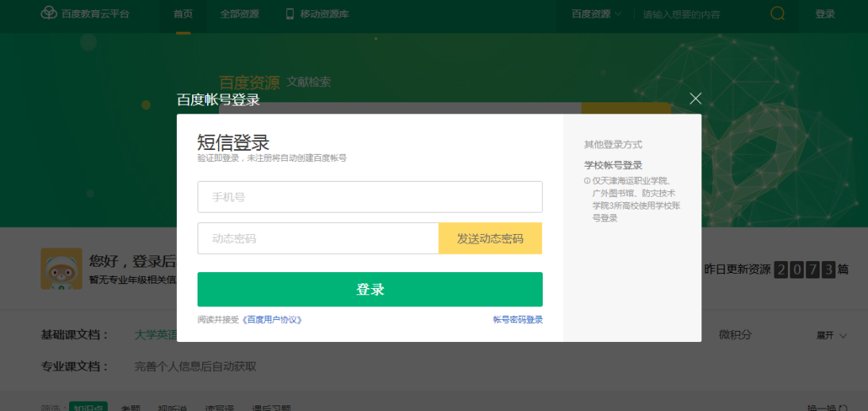The width and height of the screenshot is (868, 411).
Task: Click 完善个人信息后自动获取 text
Action: 195,367
